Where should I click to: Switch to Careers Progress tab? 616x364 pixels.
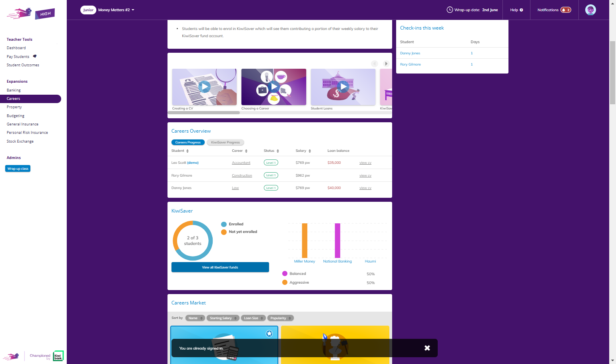[188, 142]
